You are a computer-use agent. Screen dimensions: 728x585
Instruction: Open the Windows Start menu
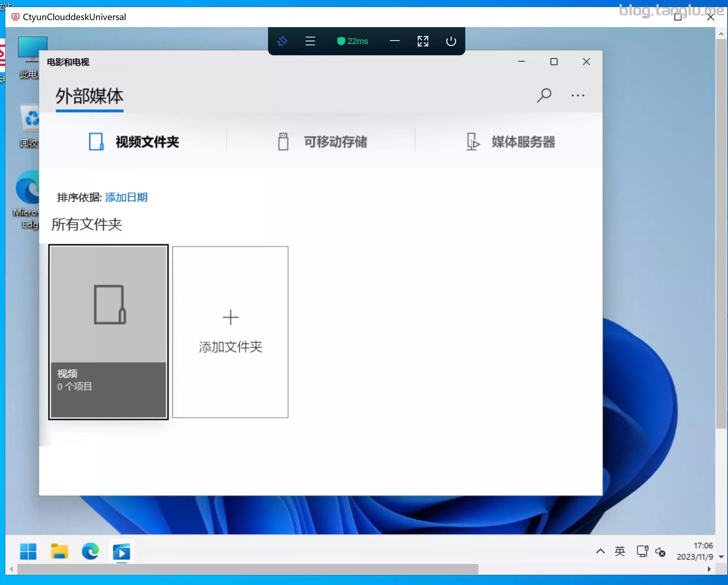28,551
